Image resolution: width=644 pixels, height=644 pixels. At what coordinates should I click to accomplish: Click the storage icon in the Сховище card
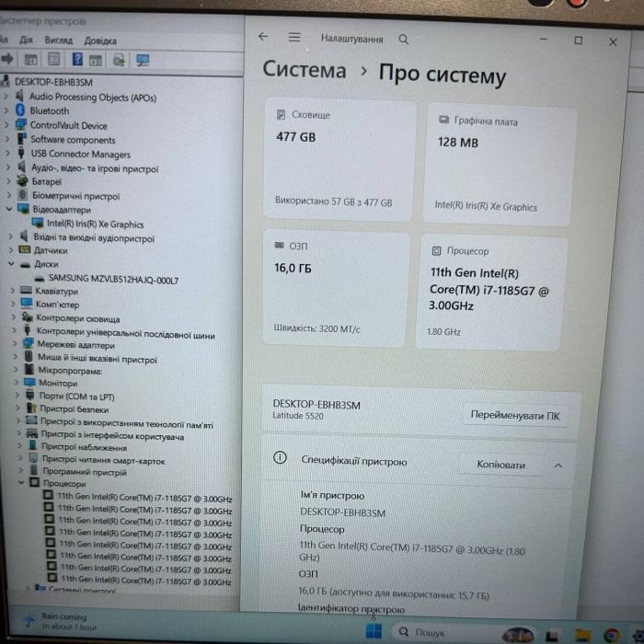coord(281,115)
